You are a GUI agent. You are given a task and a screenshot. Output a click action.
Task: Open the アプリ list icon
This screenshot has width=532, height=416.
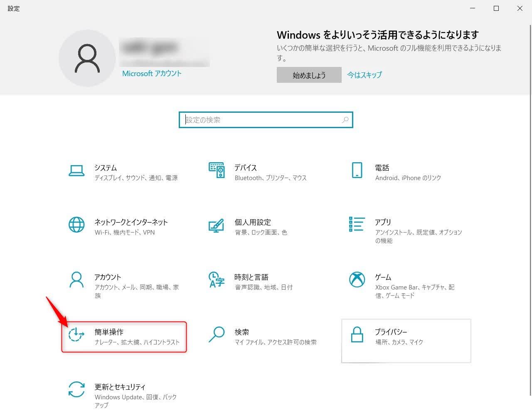[x=357, y=224]
